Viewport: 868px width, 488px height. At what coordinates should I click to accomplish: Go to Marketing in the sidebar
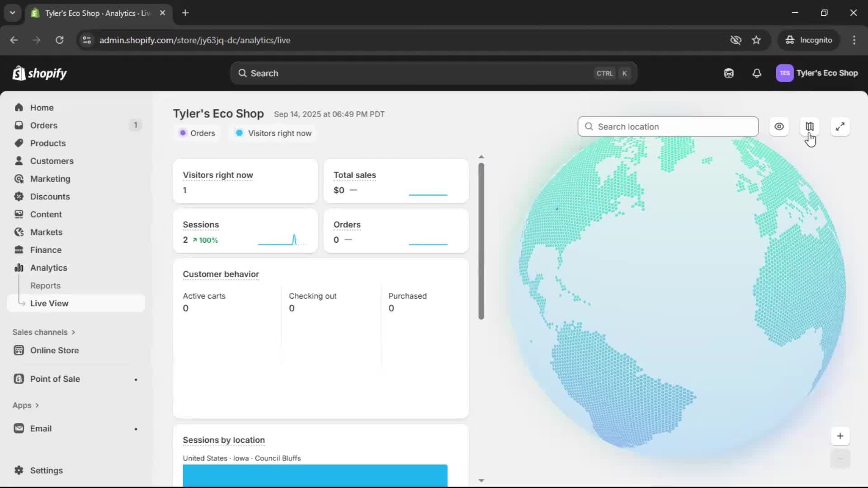(50, 179)
